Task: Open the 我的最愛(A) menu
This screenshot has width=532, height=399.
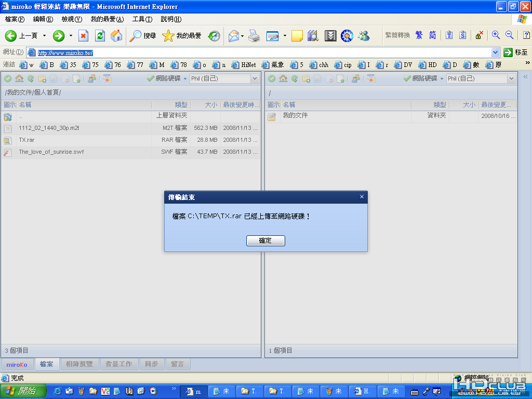Action: pyautogui.click(x=107, y=19)
